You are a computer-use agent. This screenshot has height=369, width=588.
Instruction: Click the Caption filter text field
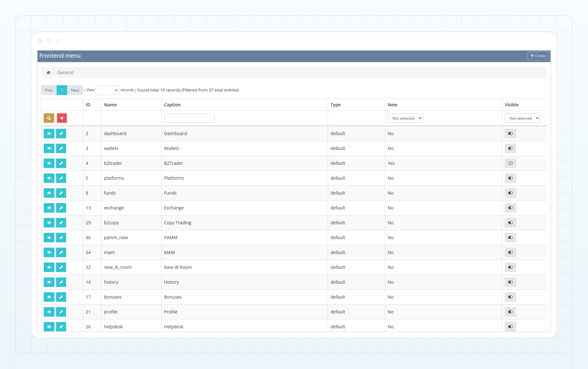tap(189, 118)
